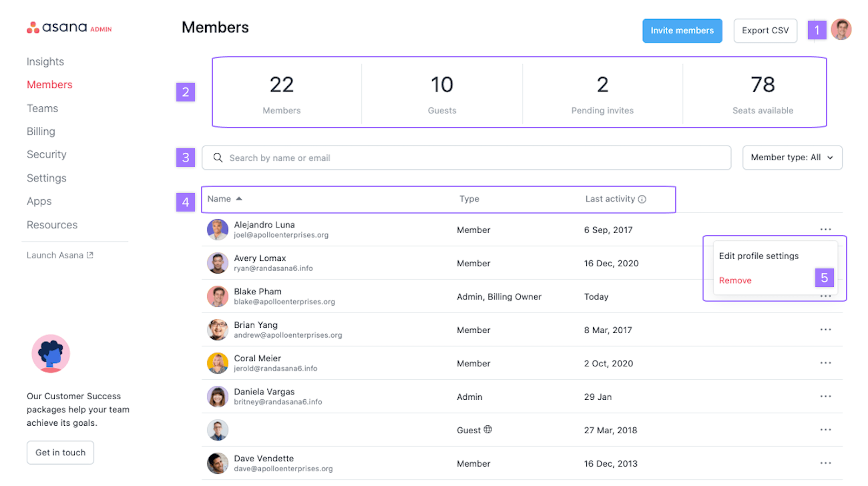Select Members from the sidebar menu

click(49, 84)
